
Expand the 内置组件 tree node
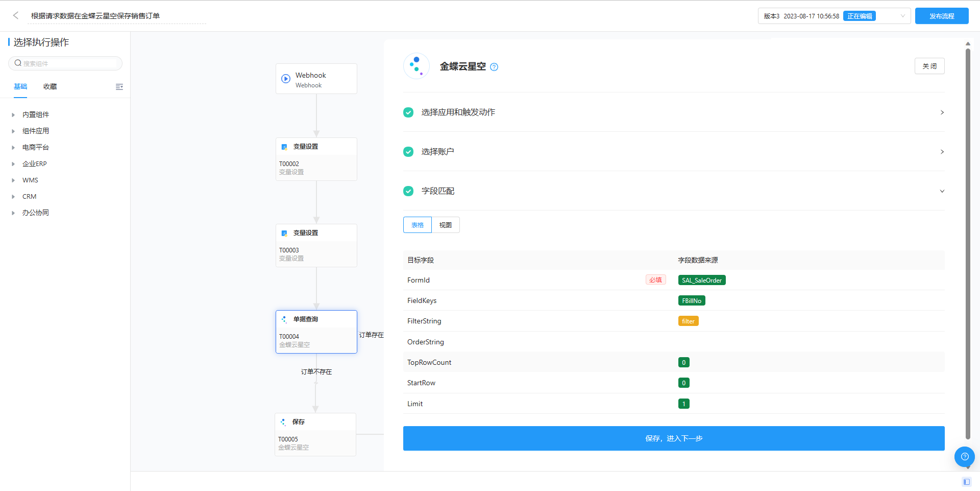(13, 115)
